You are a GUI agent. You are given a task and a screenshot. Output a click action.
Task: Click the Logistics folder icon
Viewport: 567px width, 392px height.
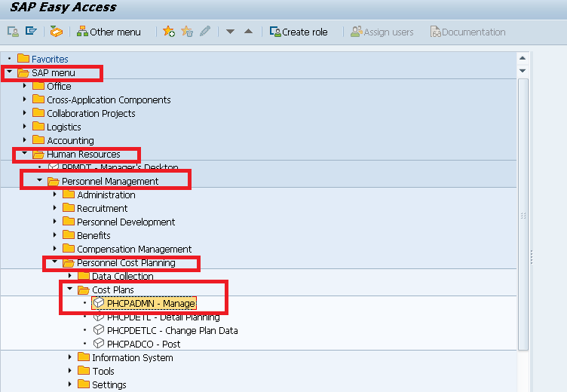[x=38, y=127]
